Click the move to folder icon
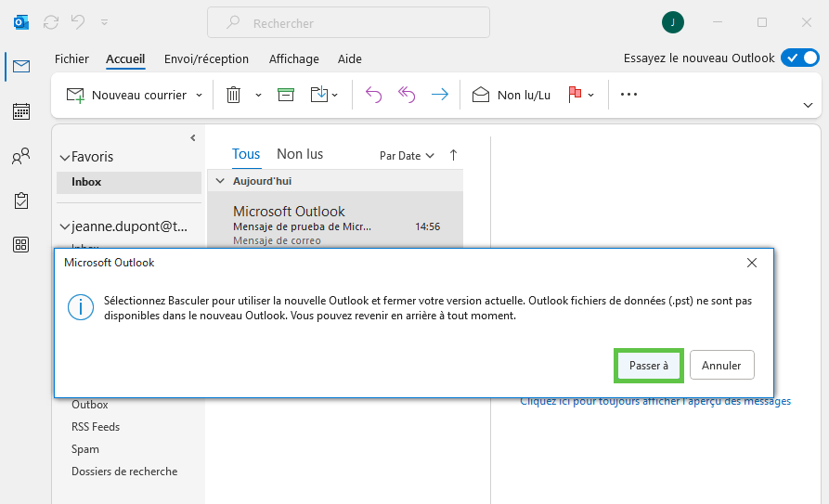Screen dimensions: 829x504 coord(318,95)
